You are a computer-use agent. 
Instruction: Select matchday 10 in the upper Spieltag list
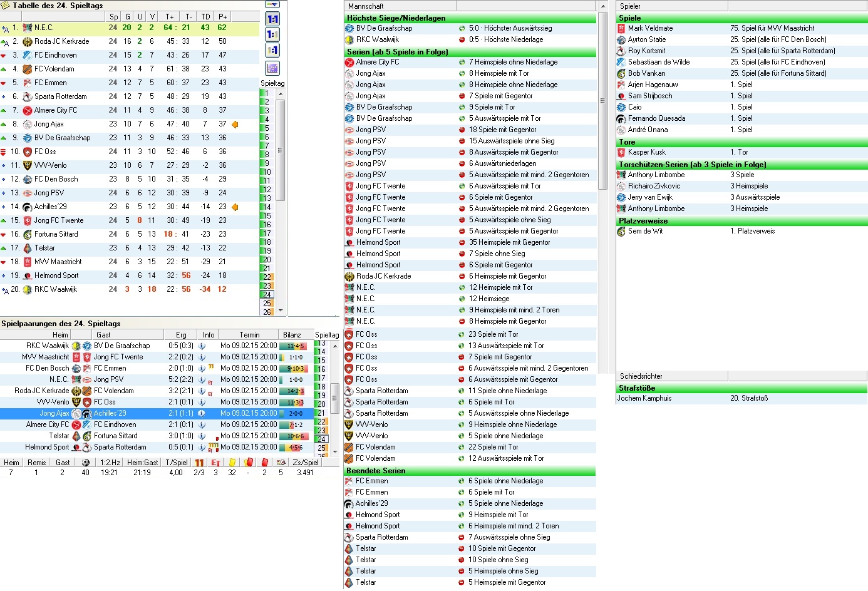tap(267, 172)
